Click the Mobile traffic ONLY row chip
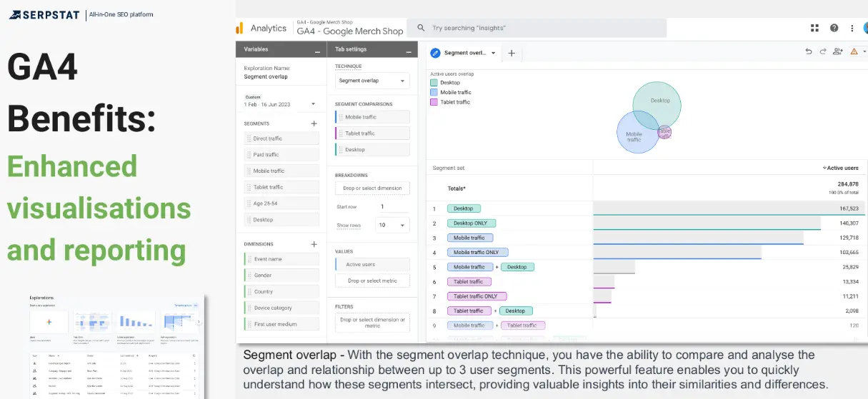 pos(478,253)
